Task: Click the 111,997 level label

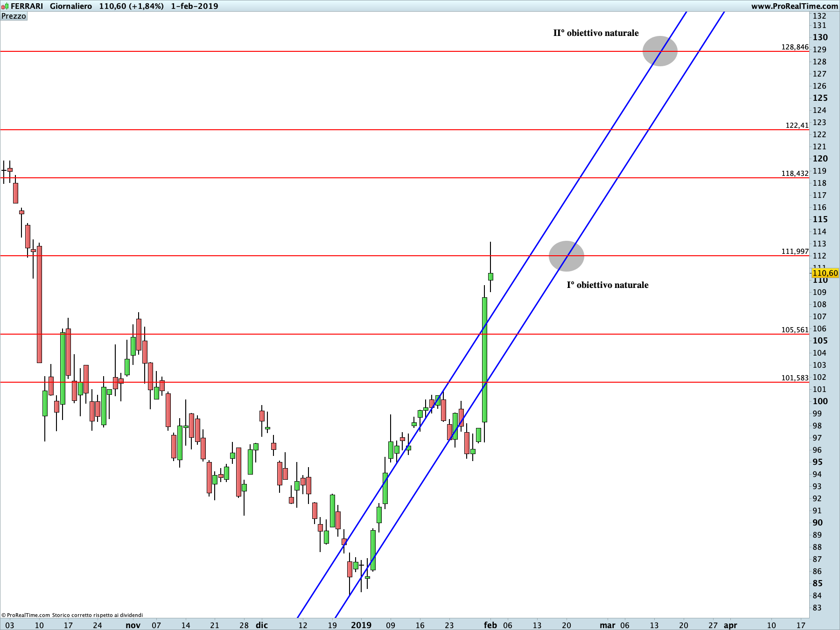Action: click(795, 252)
